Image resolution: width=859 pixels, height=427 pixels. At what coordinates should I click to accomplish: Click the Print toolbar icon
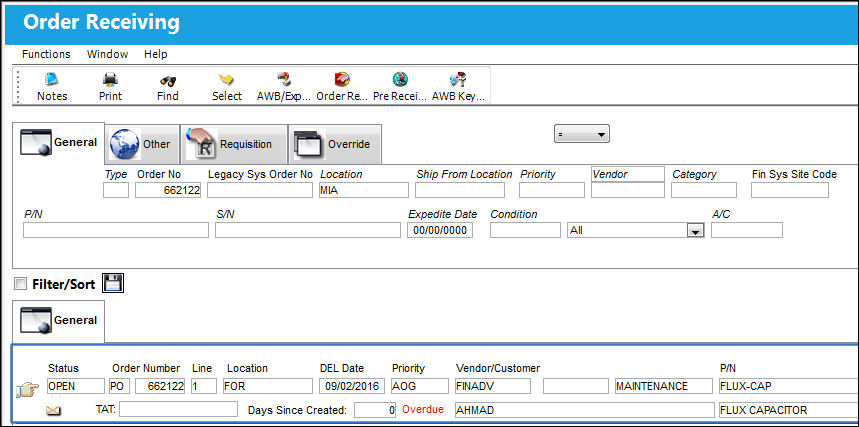coord(110,87)
